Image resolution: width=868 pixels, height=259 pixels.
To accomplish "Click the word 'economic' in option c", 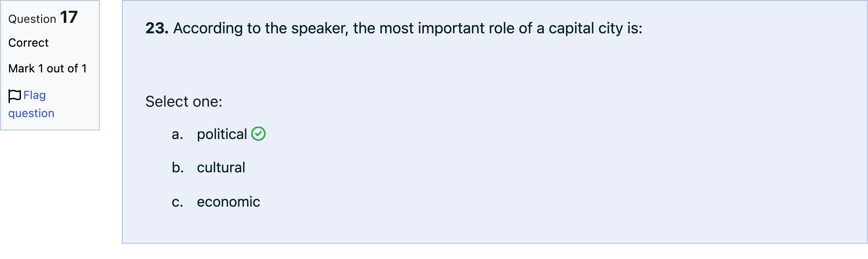I will (x=228, y=202).
